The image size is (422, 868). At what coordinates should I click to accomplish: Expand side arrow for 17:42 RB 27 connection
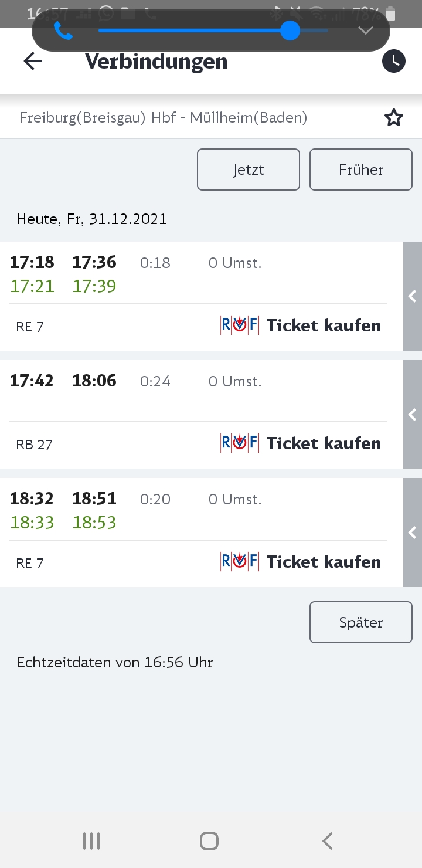[413, 414]
